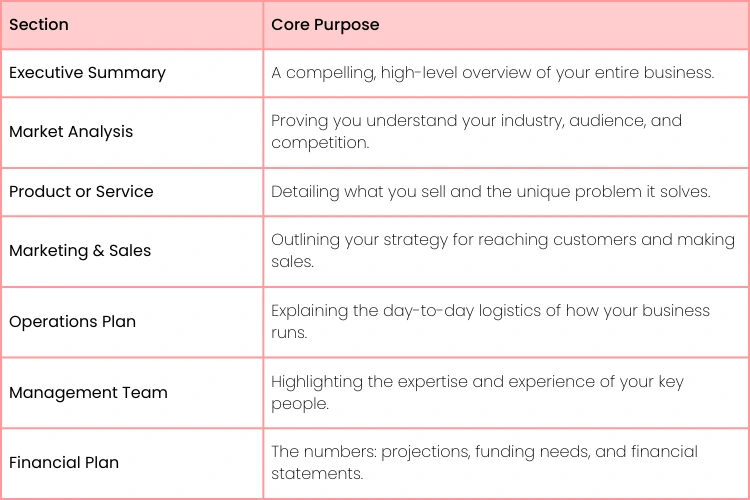Viewport: 750px width, 500px height.
Task: Select the "Marketing & Sales" section cell
Action: [80, 251]
